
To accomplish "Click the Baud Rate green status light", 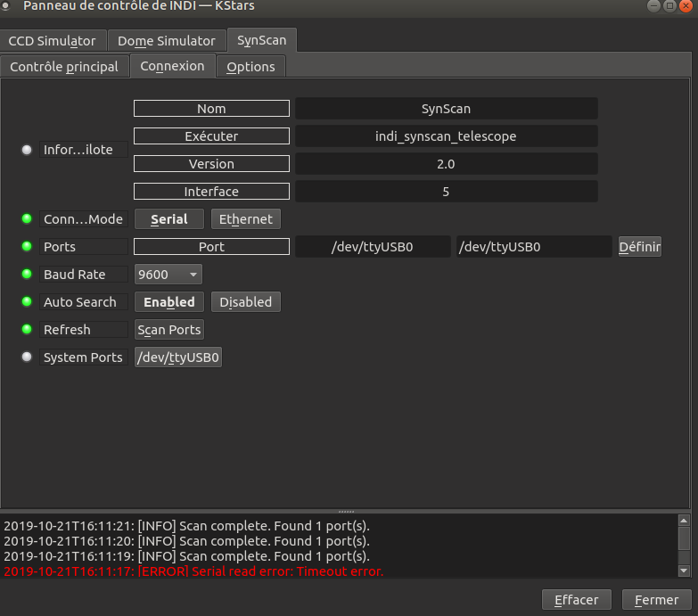I will click(27, 274).
